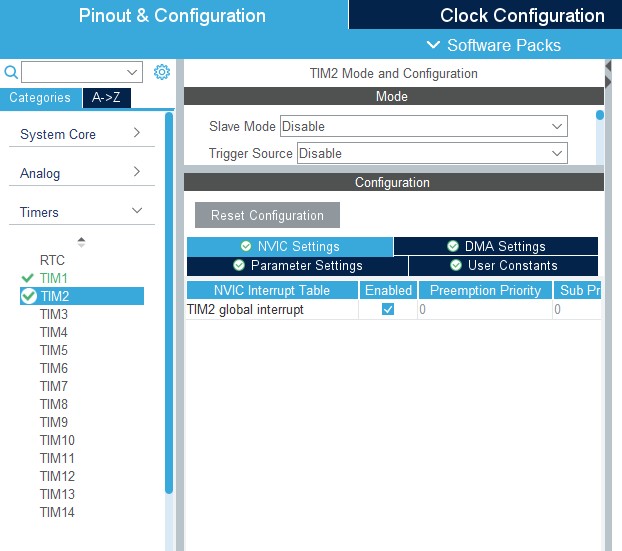Click the search magnifier icon
Image resolution: width=622 pixels, height=551 pixels.
pos(11,72)
